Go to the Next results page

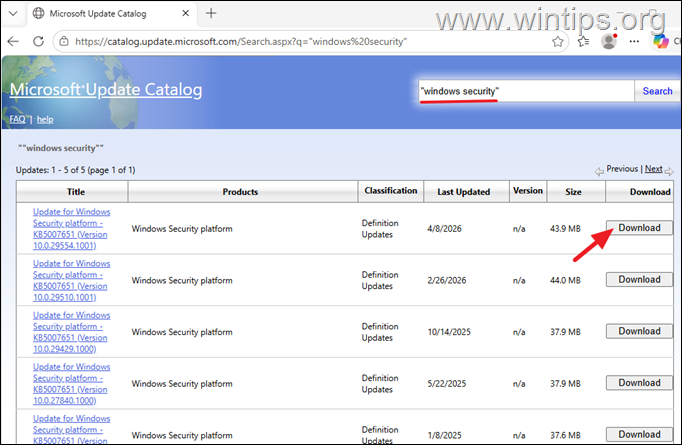click(x=653, y=169)
